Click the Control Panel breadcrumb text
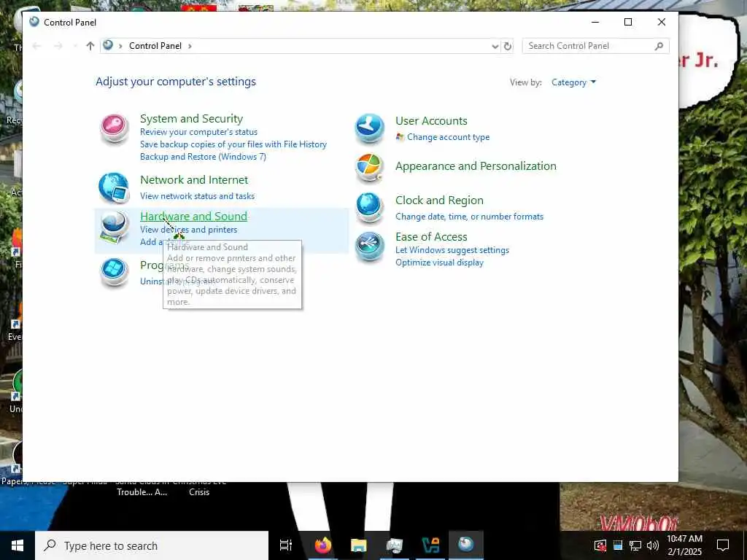 coord(155,46)
